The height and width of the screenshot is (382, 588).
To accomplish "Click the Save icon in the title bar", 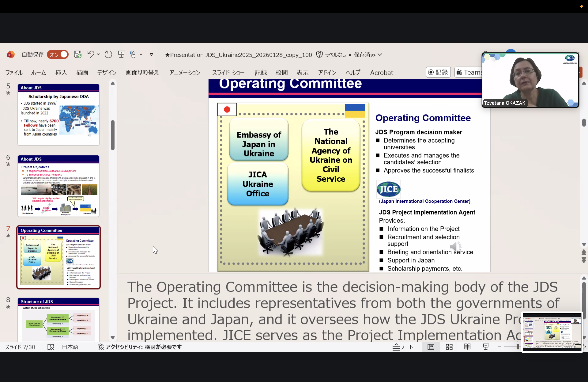I will click(78, 55).
